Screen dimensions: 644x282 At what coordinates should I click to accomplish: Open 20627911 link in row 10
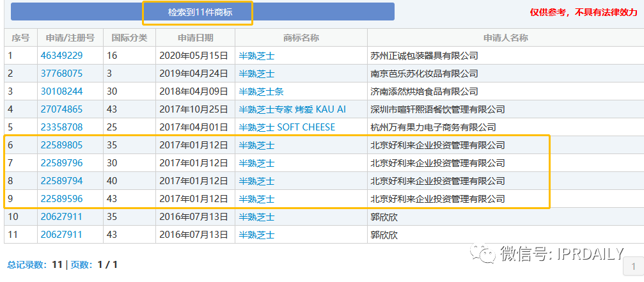[61, 217]
